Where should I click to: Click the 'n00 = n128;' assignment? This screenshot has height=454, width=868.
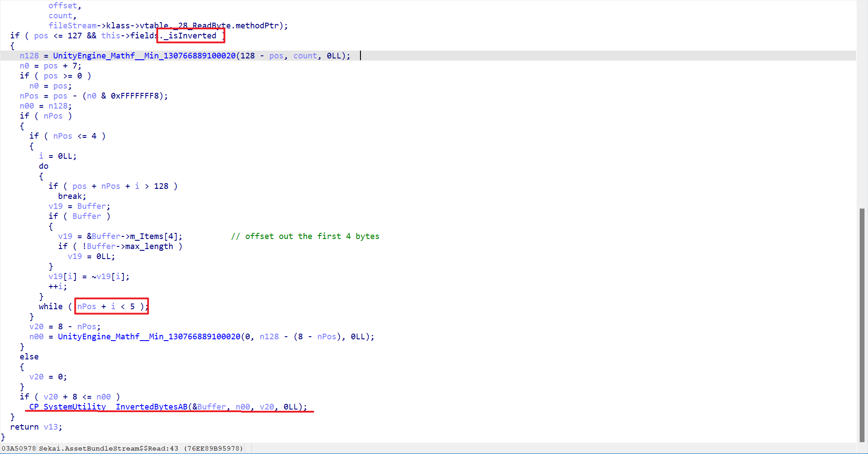pyautogui.click(x=46, y=106)
